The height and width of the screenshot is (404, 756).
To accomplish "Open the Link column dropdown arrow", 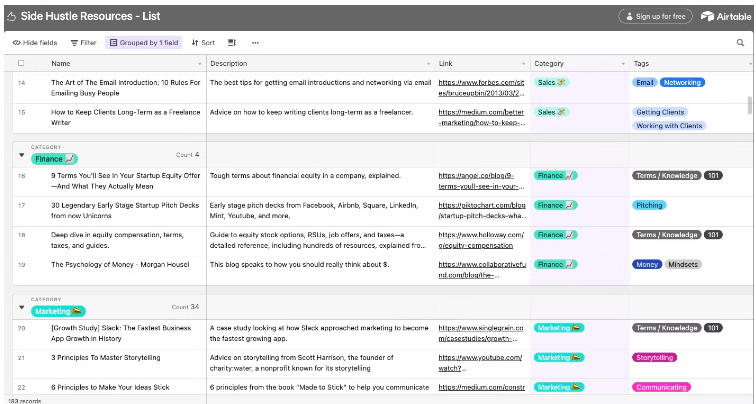I will 524,64.
